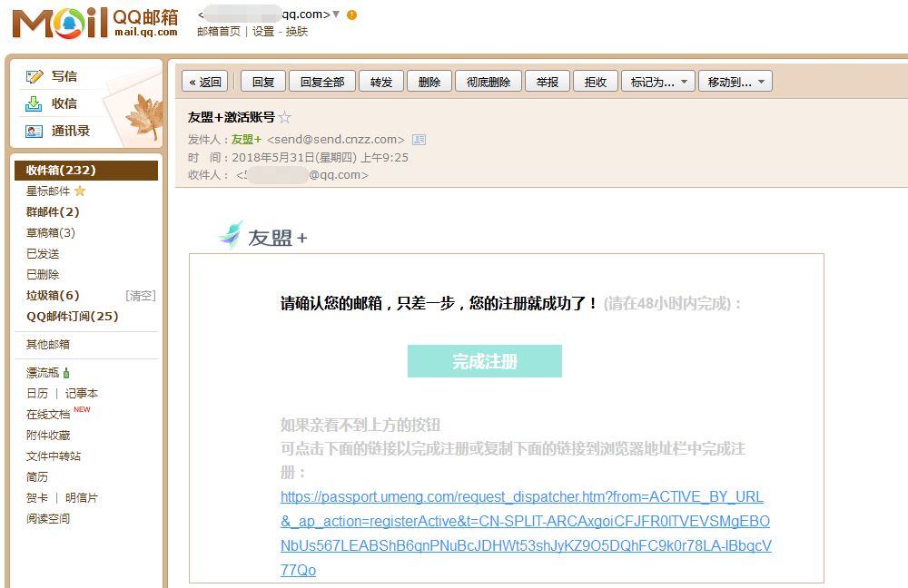908x588 pixels.
Task: Star the 友盟+激活账号 email subject
Action: coord(285,117)
